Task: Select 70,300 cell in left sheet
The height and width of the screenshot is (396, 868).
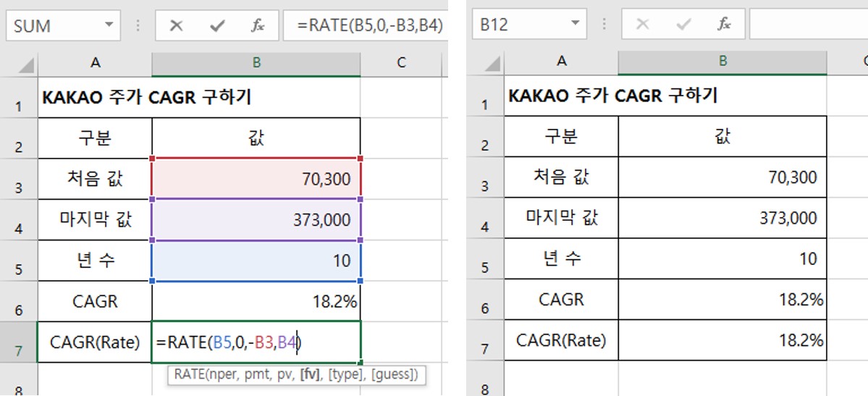Action: pyautogui.click(x=256, y=179)
